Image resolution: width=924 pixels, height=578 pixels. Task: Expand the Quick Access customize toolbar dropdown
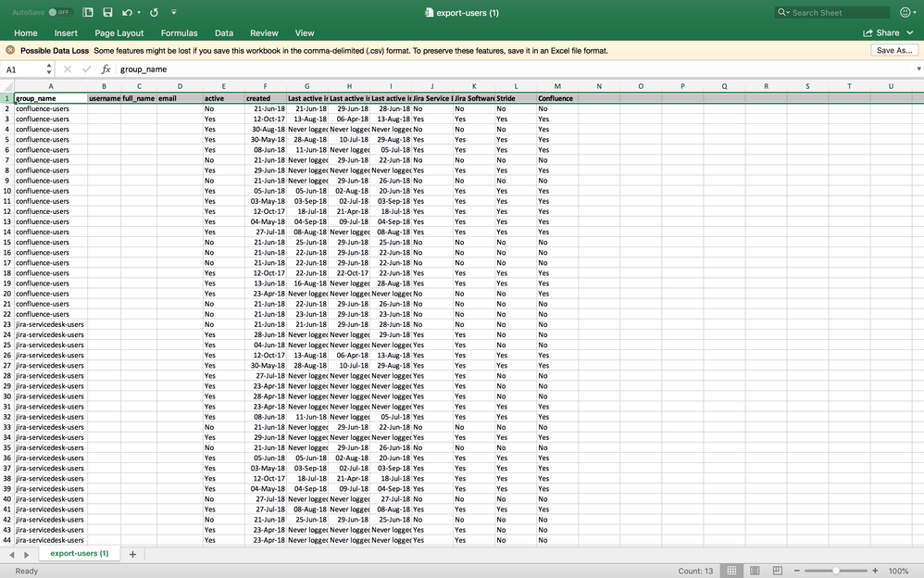(x=173, y=12)
